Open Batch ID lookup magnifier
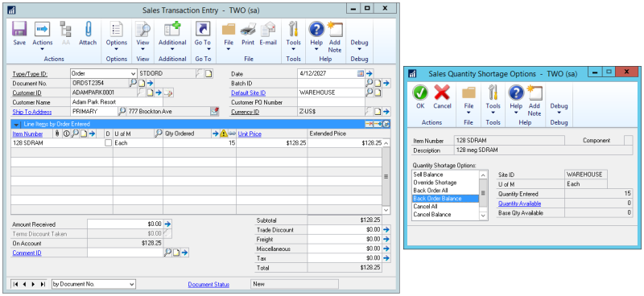Viewport: 644px width, 296px height. [369, 83]
